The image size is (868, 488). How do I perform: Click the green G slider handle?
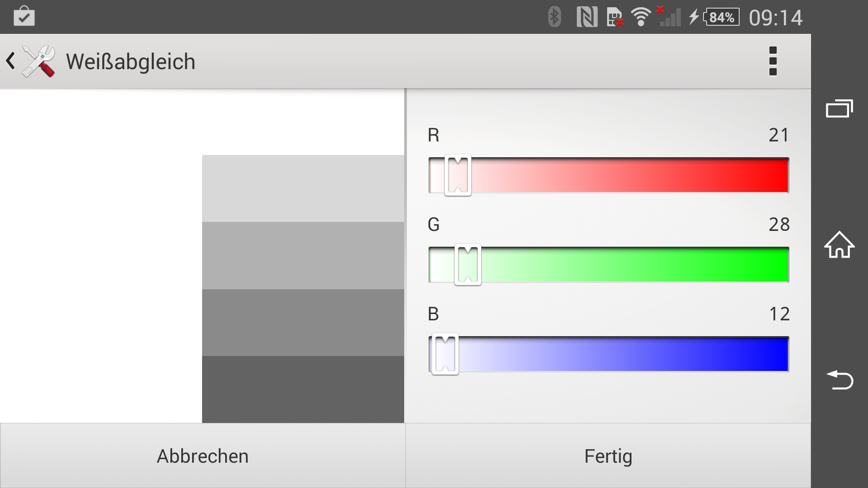[x=468, y=265]
